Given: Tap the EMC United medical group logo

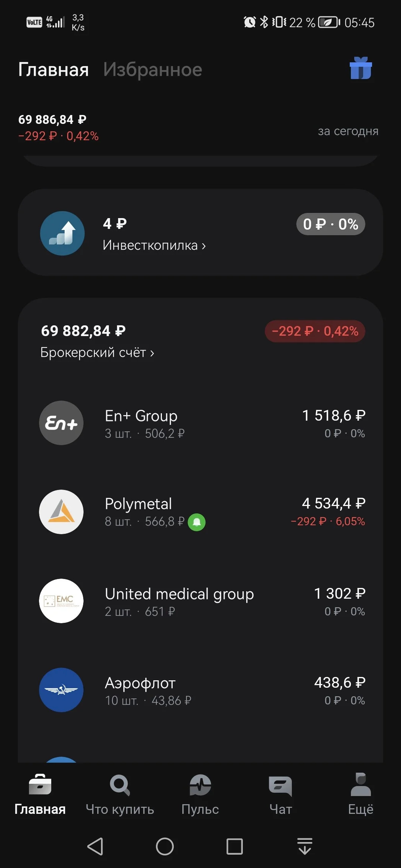Looking at the screenshot, I should (x=61, y=601).
